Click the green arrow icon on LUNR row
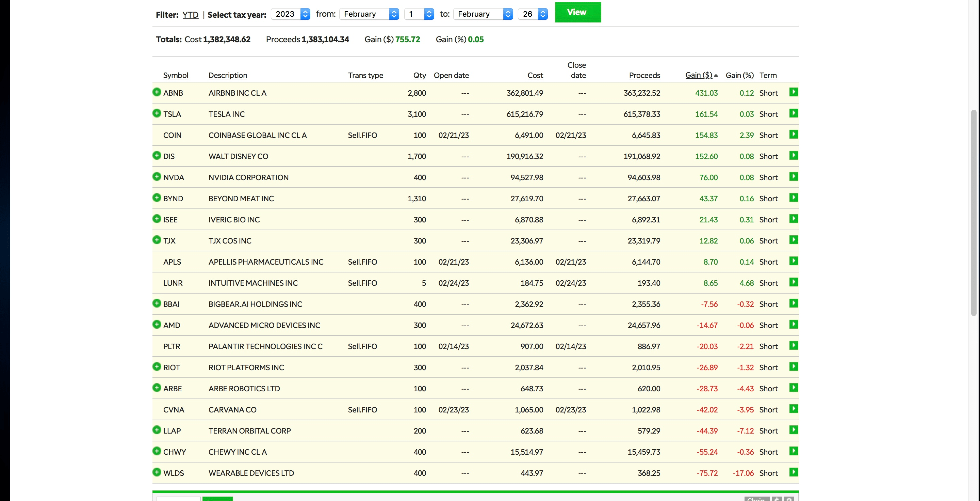 [793, 282]
